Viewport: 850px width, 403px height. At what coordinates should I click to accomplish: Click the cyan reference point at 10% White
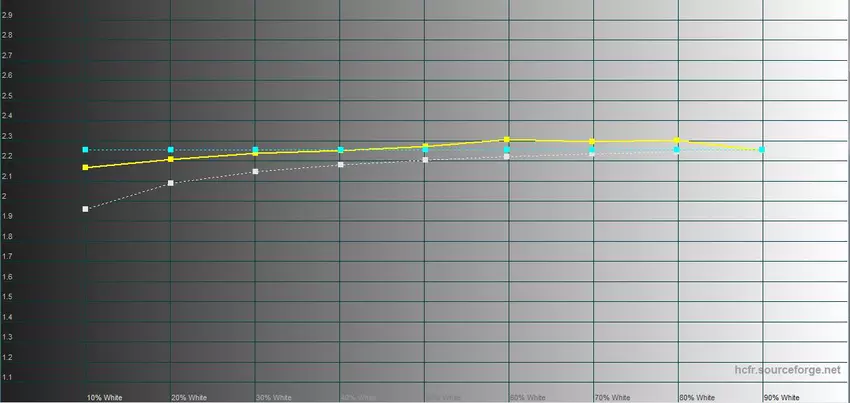86,150
